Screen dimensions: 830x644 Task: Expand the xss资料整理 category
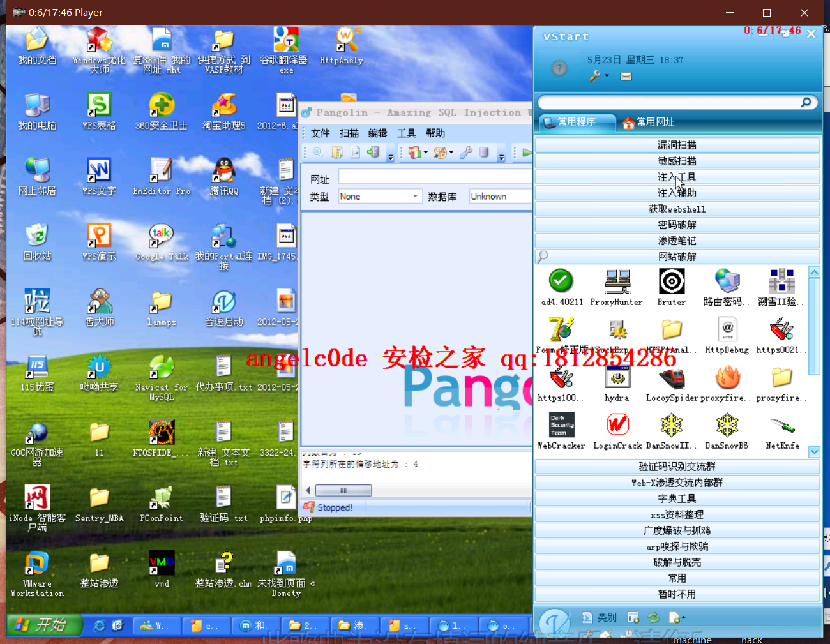coord(677,514)
